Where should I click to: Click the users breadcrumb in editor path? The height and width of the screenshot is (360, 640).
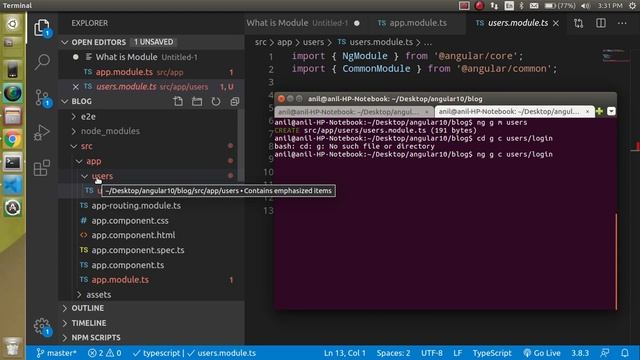(x=313, y=42)
